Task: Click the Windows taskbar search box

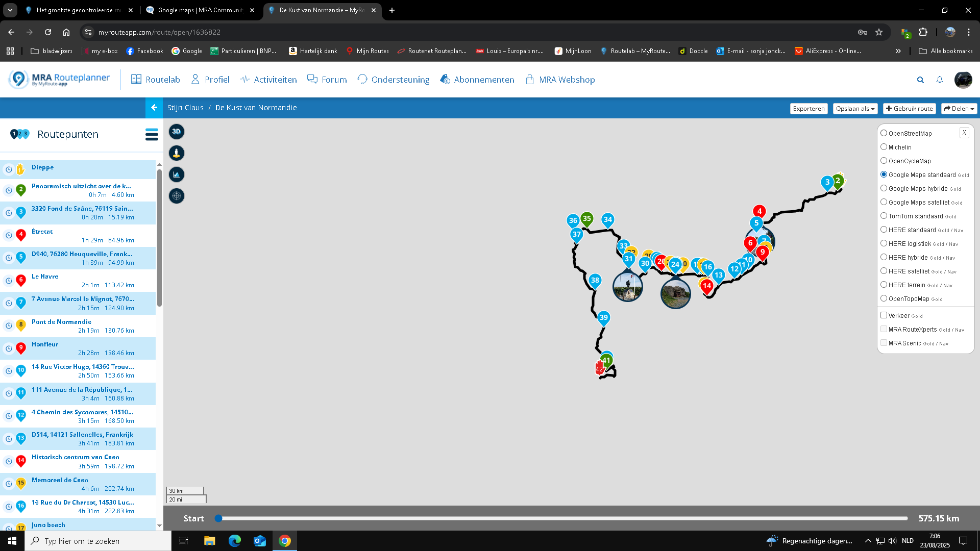Action: pos(98,541)
